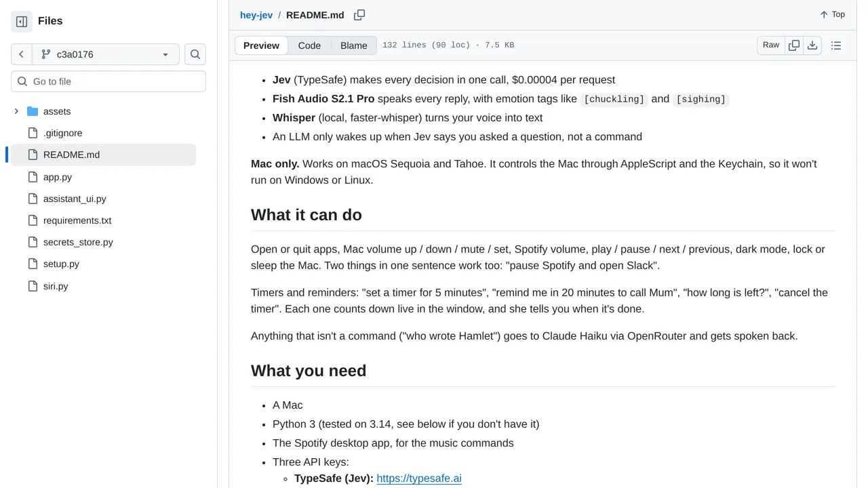This screenshot has height=488, width=868.
Task: Click the requirements.txt file icon
Action: [33, 220]
